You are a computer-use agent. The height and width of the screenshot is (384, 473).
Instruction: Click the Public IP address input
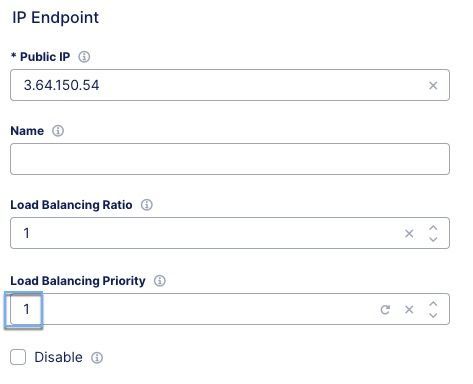[x=230, y=85]
